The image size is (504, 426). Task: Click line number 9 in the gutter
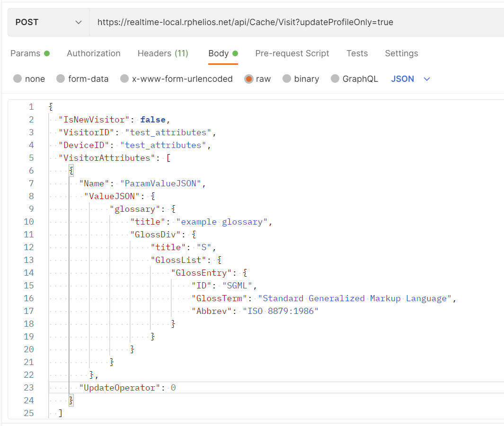[31, 209]
